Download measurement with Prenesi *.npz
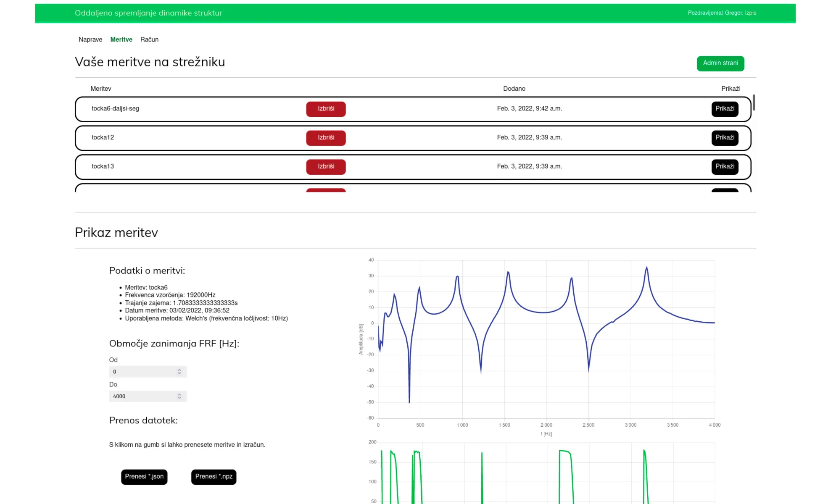 pos(214,477)
